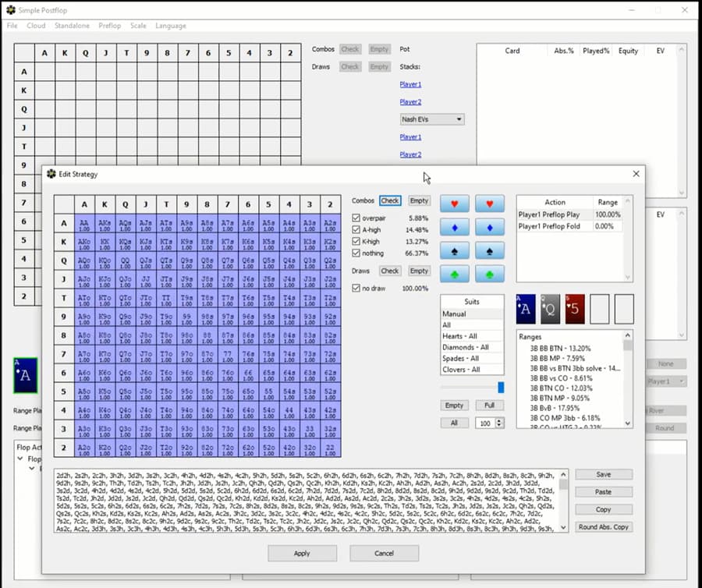The width and height of the screenshot is (702, 588).
Task: Open the Scale menu
Action: pyautogui.click(x=138, y=26)
